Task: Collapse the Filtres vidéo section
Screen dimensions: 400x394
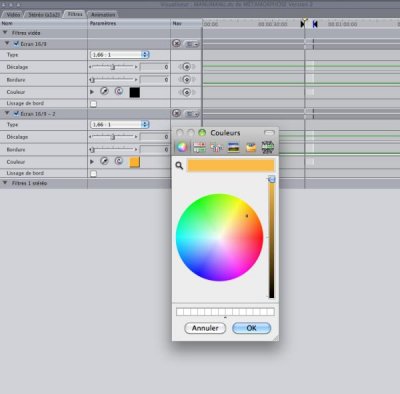Action: point(5,33)
